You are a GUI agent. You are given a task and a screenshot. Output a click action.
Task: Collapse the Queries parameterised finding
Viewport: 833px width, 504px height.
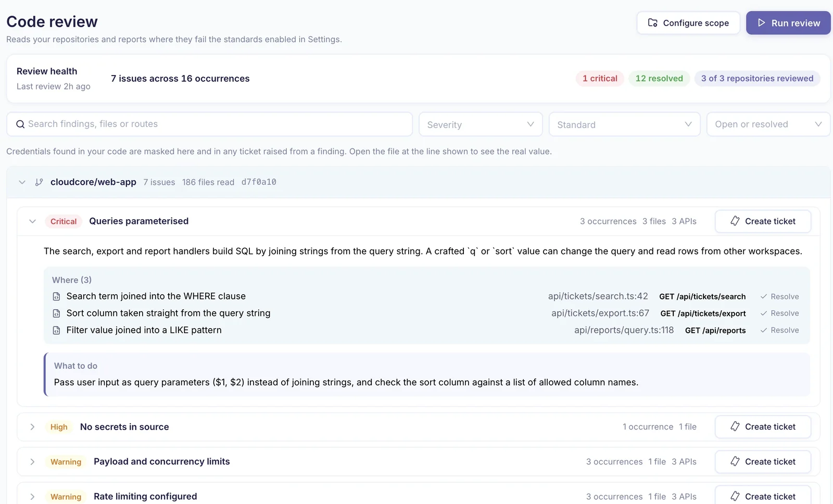[x=32, y=221]
